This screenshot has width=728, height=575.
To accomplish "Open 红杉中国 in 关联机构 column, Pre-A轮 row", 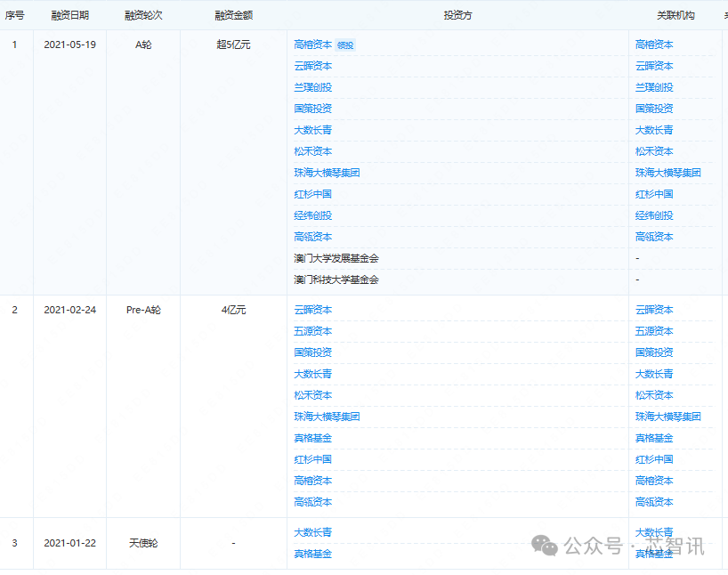I will pos(654,459).
